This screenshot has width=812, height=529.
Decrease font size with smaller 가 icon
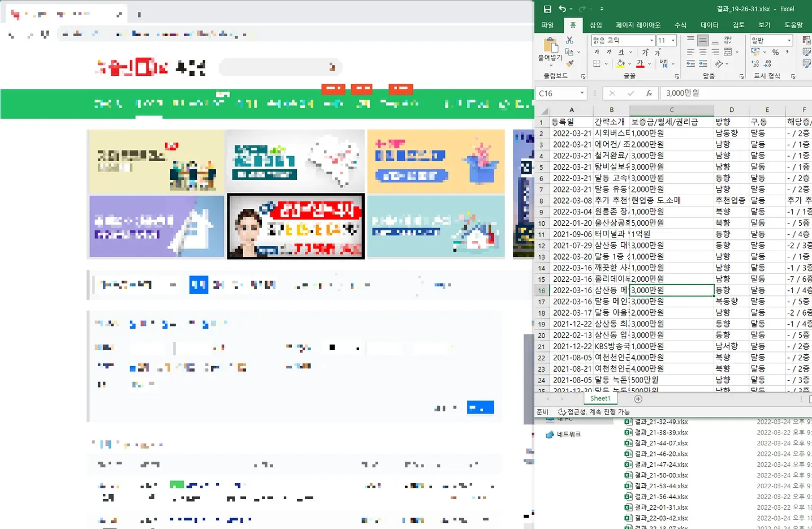658,52
